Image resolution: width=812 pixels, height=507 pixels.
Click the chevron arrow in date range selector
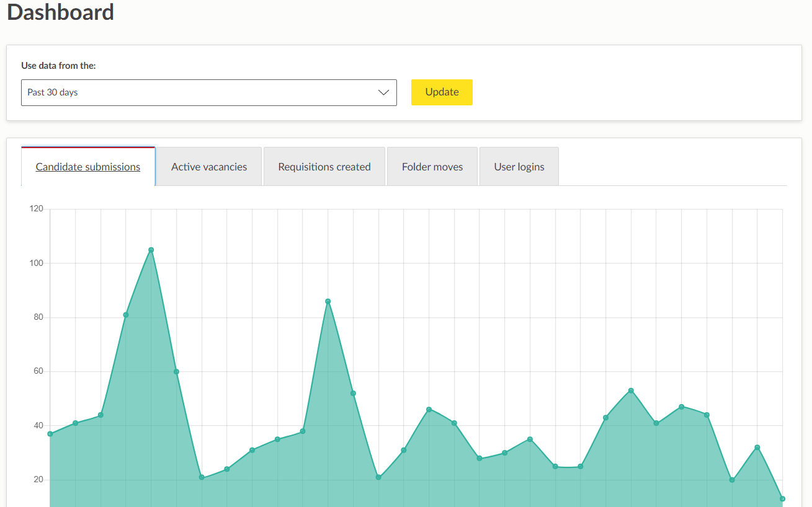click(x=383, y=92)
